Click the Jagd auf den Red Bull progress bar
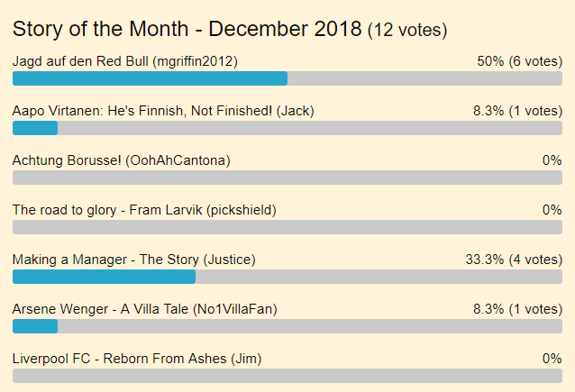This screenshot has height=392, width=575. pyautogui.click(x=287, y=78)
